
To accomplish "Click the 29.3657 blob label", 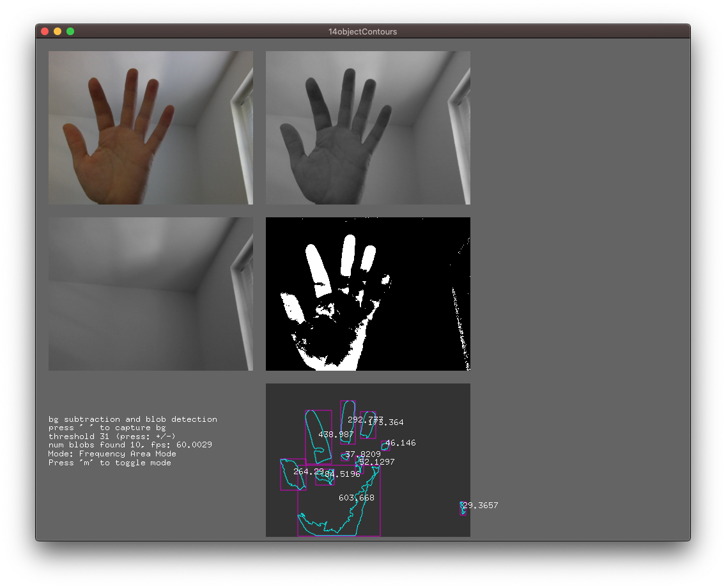I will coord(480,506).
